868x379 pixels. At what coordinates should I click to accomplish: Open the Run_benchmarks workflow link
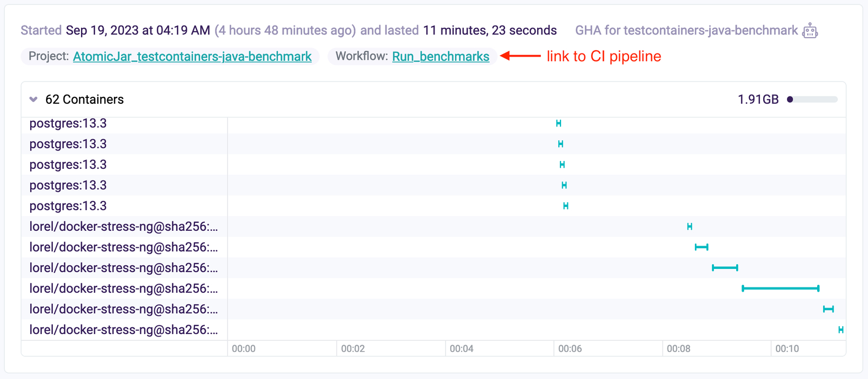(x=440, y=57)
